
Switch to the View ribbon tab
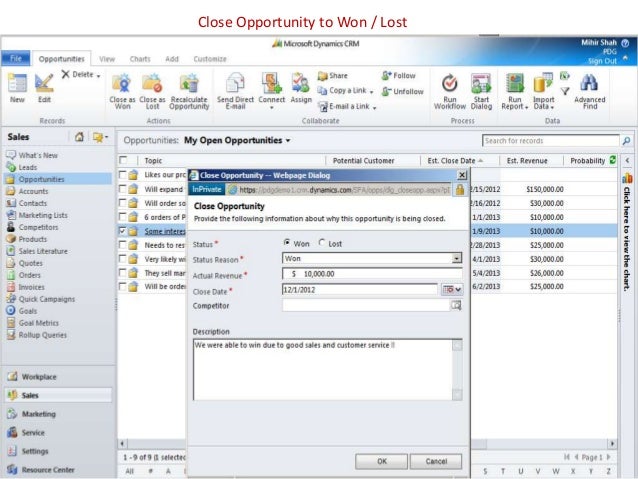(107, 59)
